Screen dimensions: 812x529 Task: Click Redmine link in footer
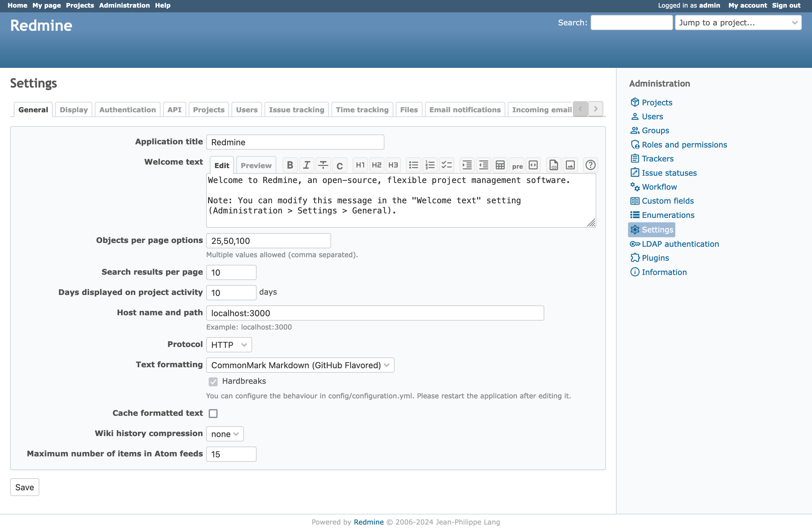(x=369, y=522)
